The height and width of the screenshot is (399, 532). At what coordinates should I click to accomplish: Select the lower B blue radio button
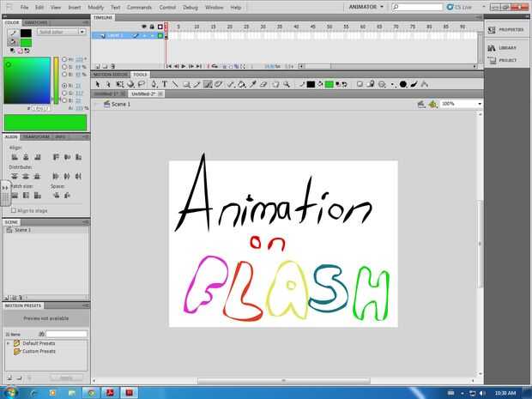(x=64, y=100)
